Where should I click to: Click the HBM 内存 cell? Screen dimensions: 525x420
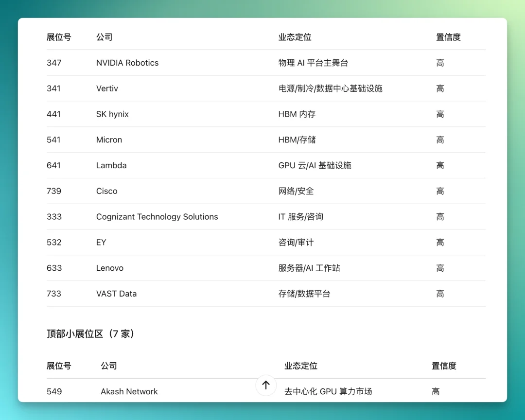click(297, 114)
